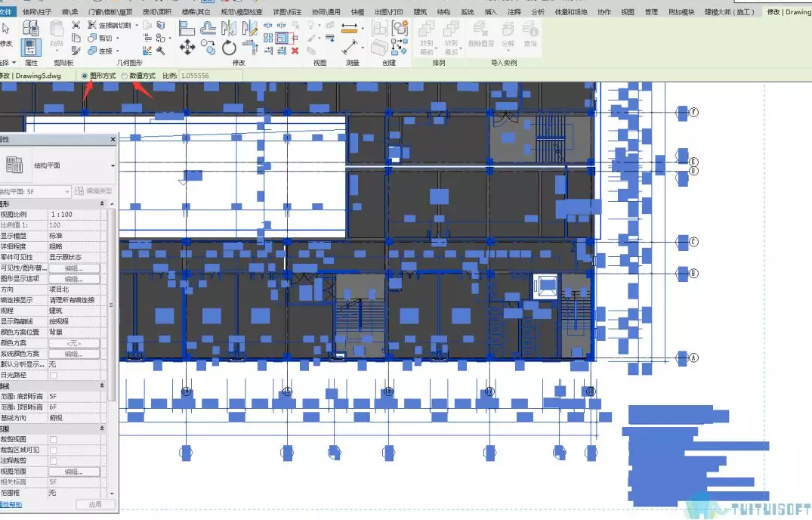Switch to the 建筑 ribbon tab
The width and height of the screenshot is (812, 520).
pyautogui.click(x=420, y=11)
